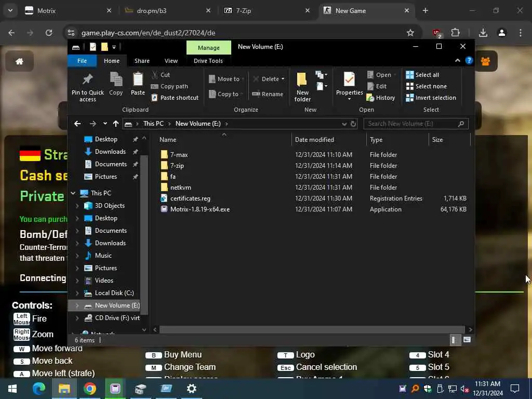Viewport: 532px width, 399px height.
Task: Click Explorer back navigation arrow
Action: (77, 124)
